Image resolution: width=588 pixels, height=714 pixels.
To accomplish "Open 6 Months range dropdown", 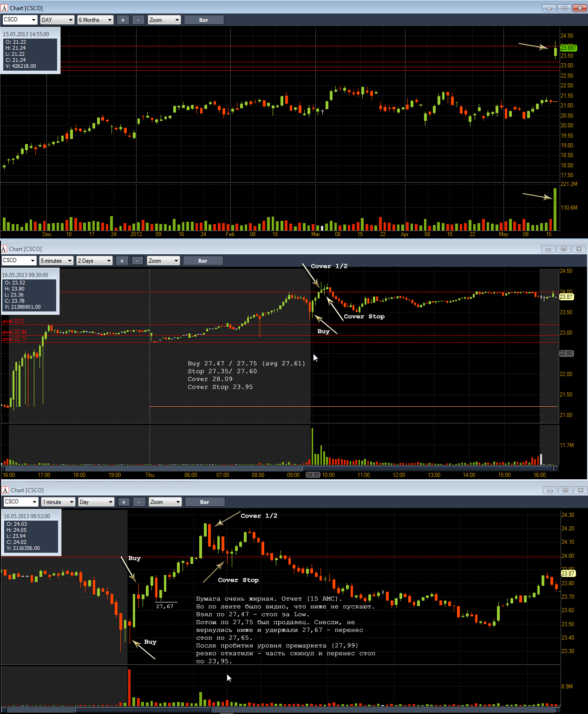I will coord(95,20).
